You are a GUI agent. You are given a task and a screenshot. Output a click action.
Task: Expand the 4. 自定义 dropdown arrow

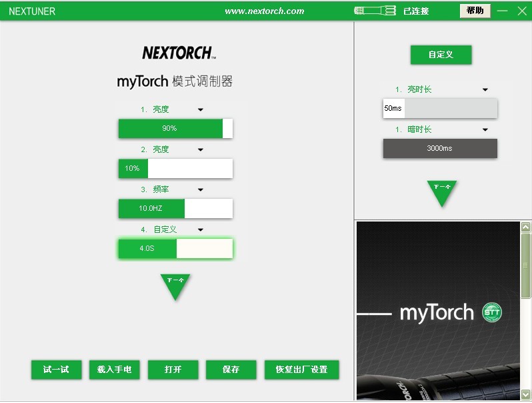point(201,230)
